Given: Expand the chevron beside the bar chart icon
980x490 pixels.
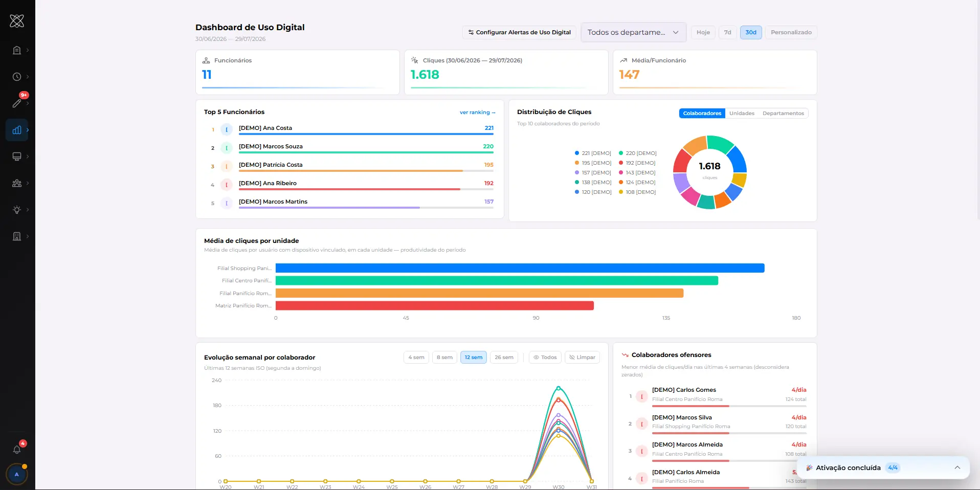Looking at the screenshot, I should [x=28, y=130].
